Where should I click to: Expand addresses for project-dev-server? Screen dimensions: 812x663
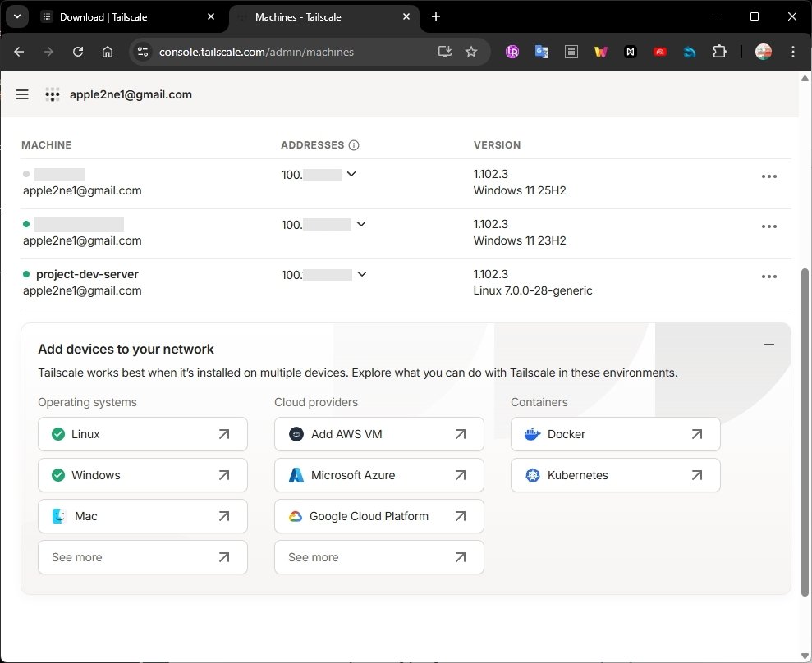[362, 274]
